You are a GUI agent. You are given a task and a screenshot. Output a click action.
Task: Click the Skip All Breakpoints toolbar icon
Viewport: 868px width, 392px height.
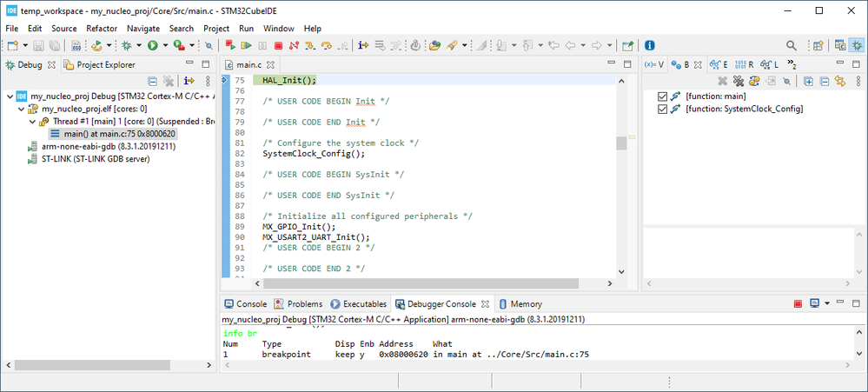coord(209,45)
